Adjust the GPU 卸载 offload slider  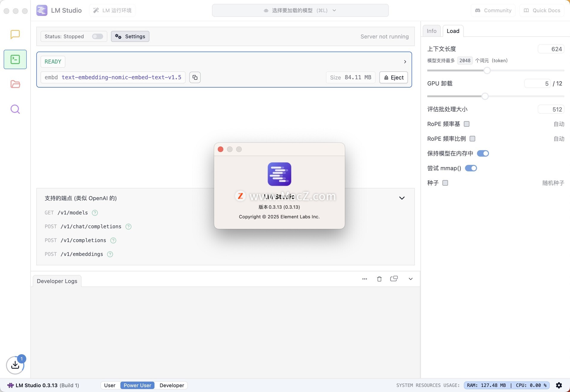(485, 96)
